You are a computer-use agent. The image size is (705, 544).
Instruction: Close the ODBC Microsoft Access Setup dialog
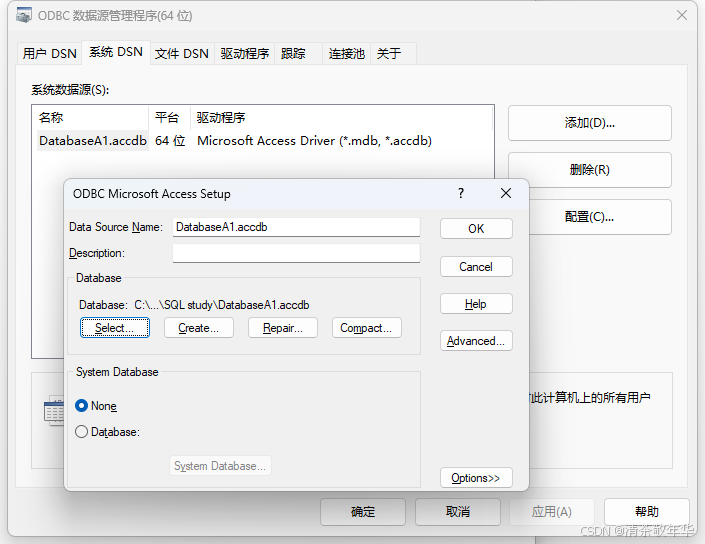[506, 193]
